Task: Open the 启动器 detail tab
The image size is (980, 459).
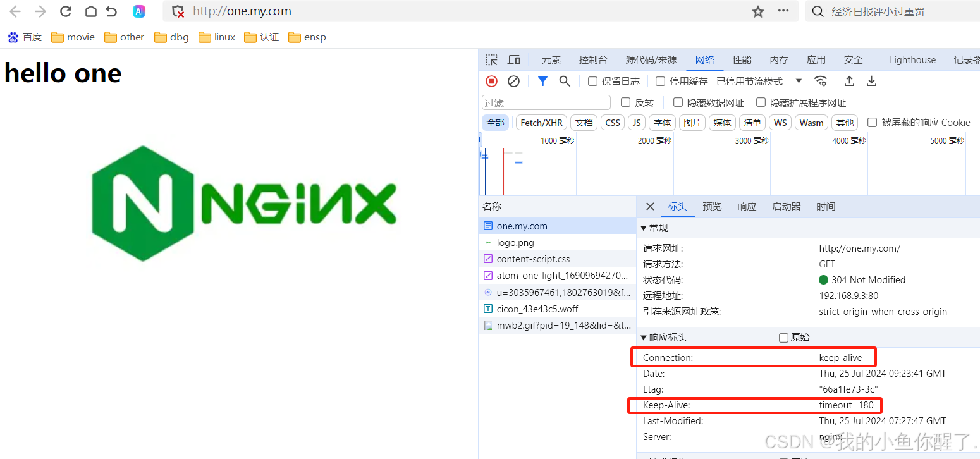Action: tap(787, 207)
